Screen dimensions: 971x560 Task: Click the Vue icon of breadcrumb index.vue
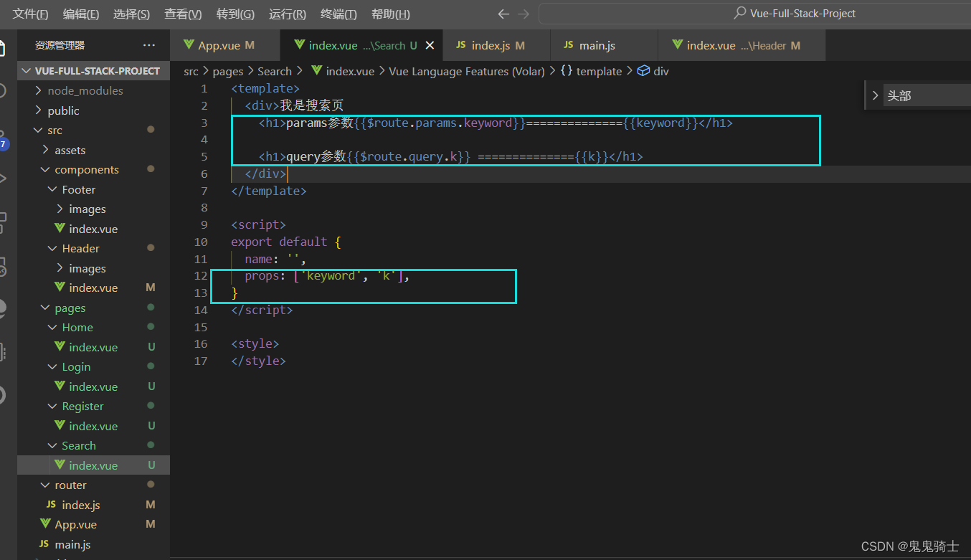(316, 71)
